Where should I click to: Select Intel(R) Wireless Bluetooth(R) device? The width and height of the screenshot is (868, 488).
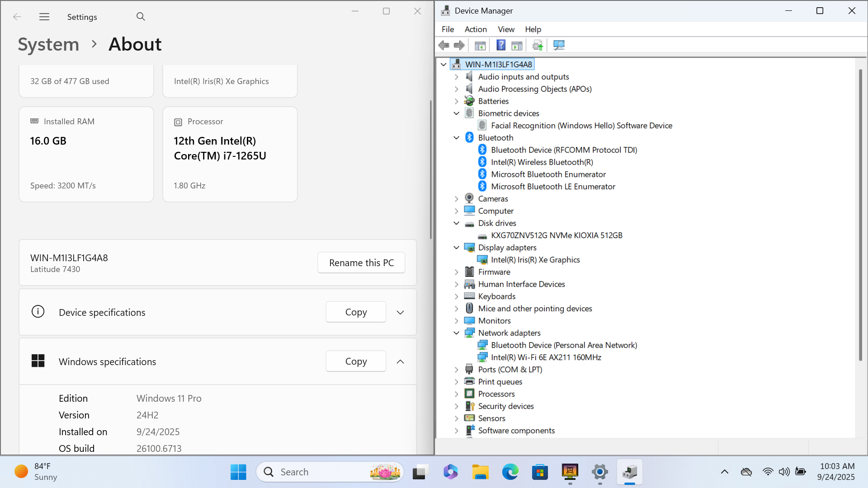[542, 162]
